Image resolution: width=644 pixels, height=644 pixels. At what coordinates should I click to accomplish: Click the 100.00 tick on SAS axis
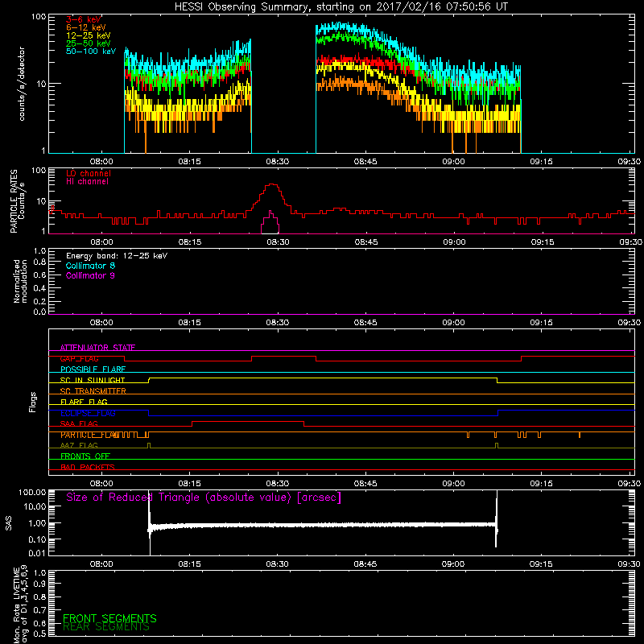pyautogui.click(x=32, y=492)
